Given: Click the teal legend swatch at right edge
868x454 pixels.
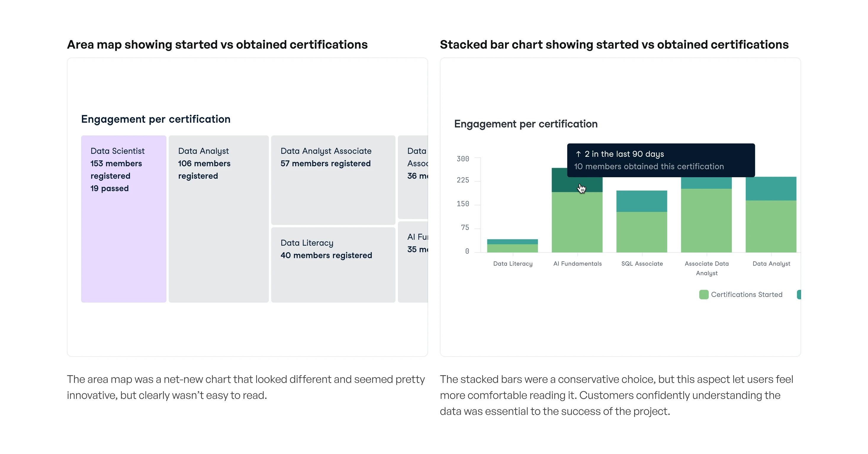Looking at the screenshot, I should click(x=799, y=295).
